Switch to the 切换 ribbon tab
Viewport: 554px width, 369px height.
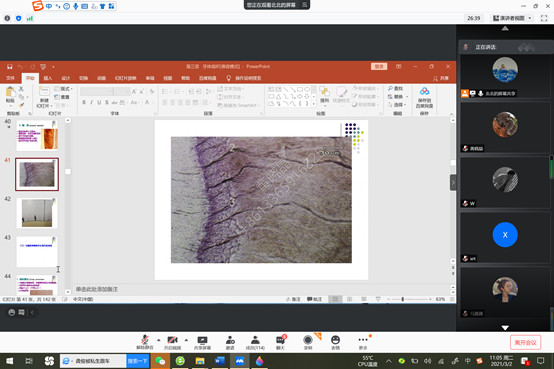pos(83,78)
